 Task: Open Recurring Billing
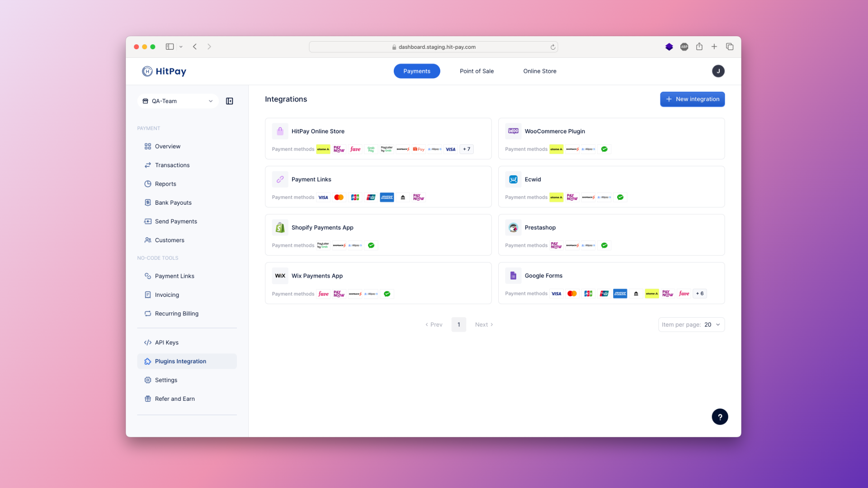coord(187,314)
